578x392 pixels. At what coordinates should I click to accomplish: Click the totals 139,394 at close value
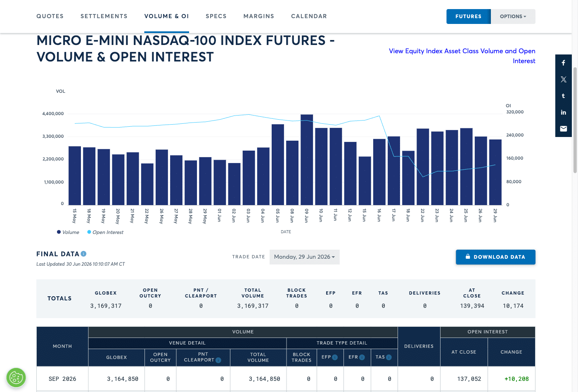472,306
